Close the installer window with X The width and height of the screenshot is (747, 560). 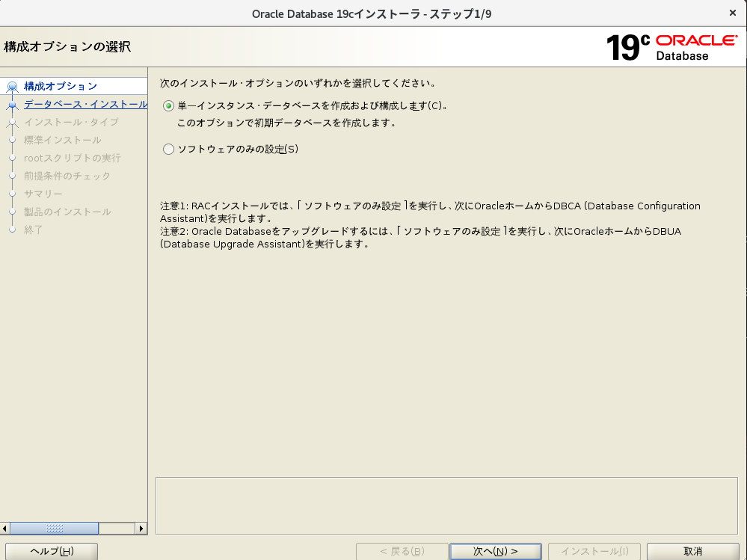click(731, 13)
